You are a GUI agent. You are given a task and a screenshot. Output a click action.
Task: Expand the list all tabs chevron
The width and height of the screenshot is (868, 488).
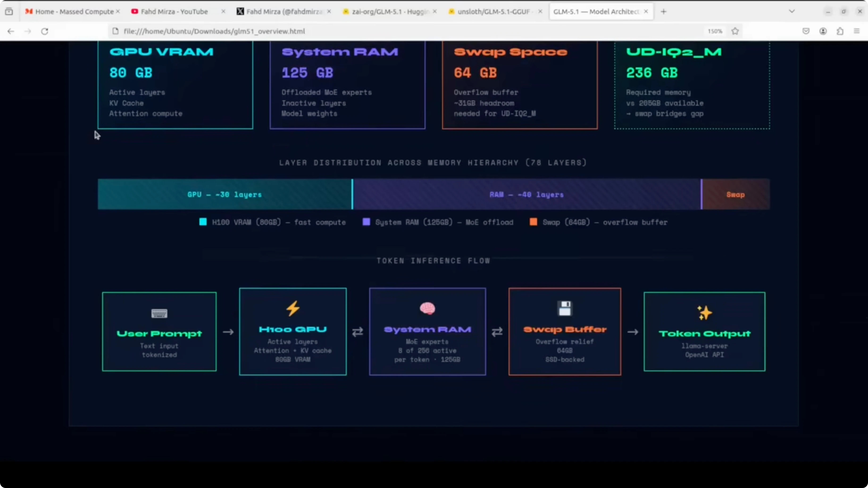(x=792, y=12)
